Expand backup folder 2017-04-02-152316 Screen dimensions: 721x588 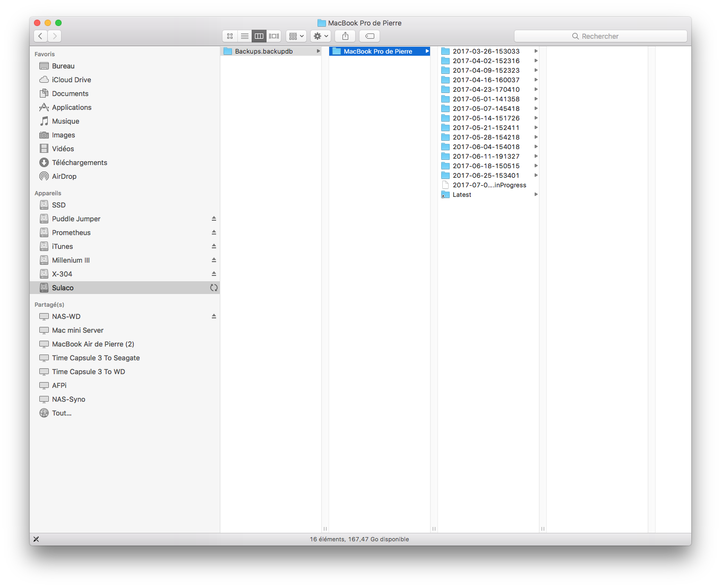[x=536, y=61]
